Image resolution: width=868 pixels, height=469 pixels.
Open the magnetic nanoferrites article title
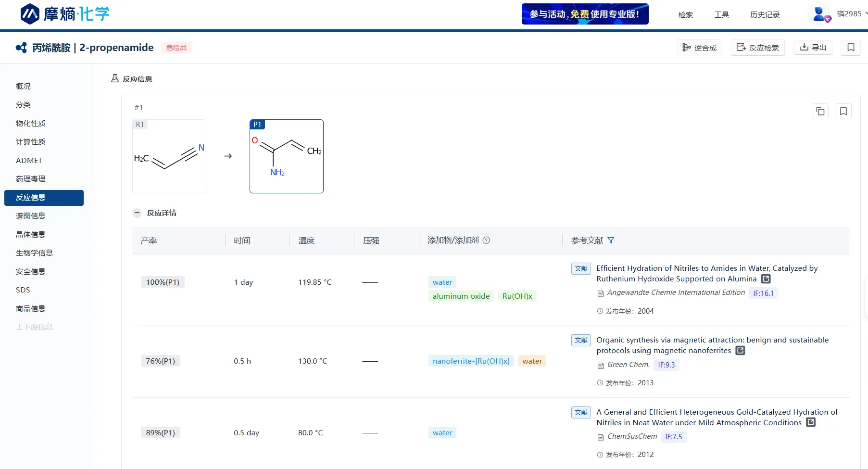713,345
